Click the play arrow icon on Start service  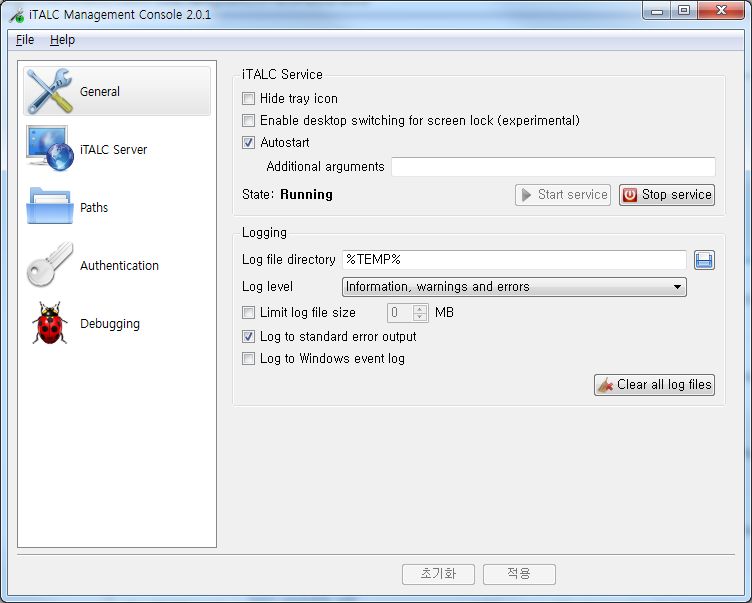527,195
